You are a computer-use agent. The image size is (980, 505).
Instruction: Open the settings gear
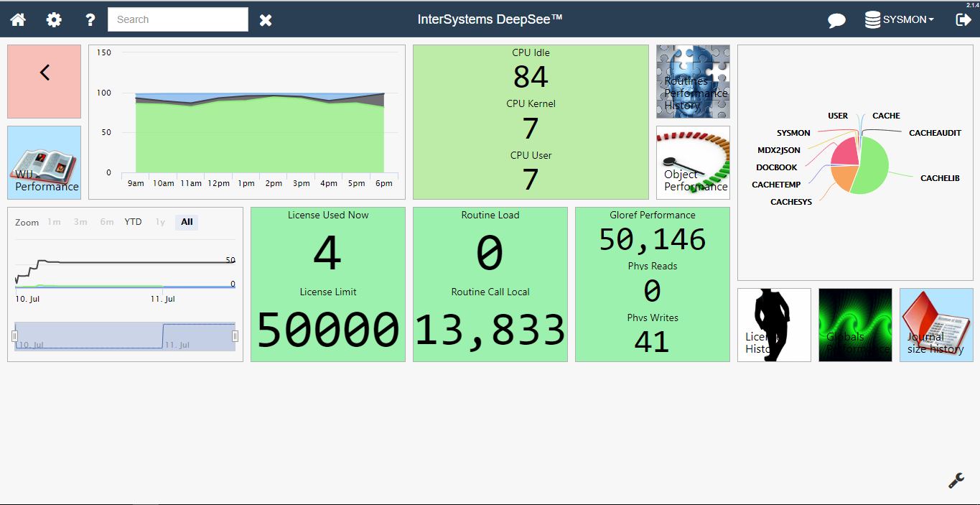tap(54, 19)
